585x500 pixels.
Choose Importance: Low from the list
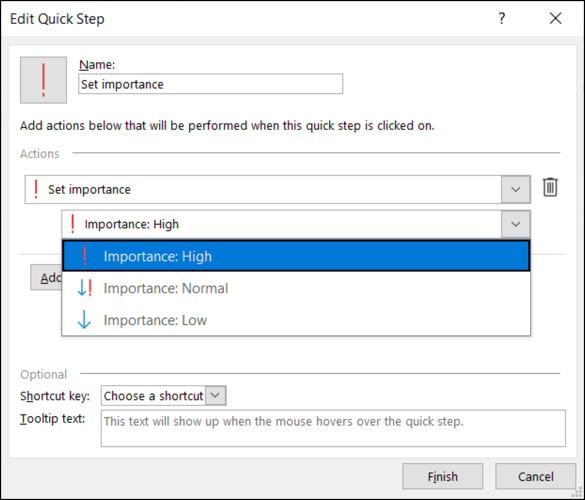tap(296, 320)
